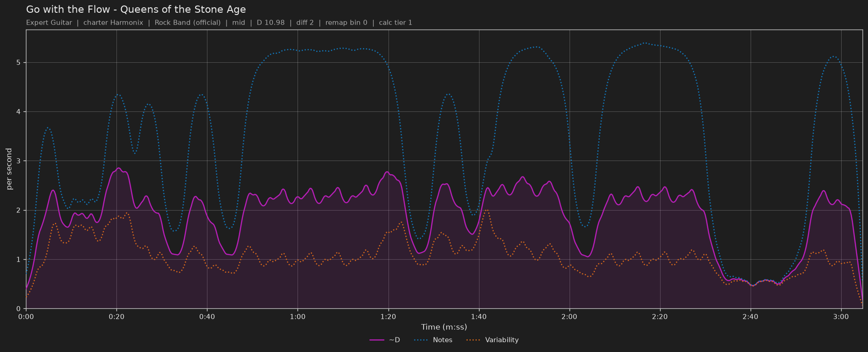The height and width of the screenshot is (352, 868).
Task: Click the 0:20 x-axis tick label
Action: tap(116, 317)
